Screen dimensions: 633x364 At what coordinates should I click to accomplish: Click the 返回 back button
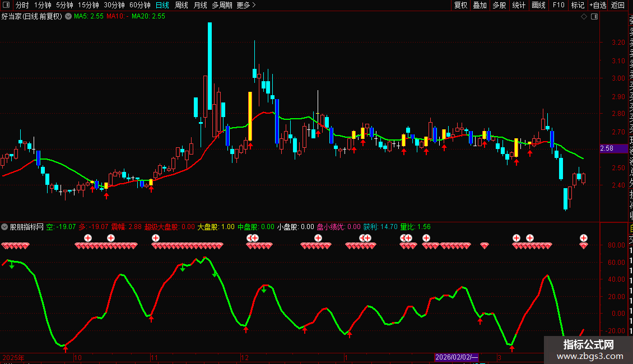(x=618, y=5)
